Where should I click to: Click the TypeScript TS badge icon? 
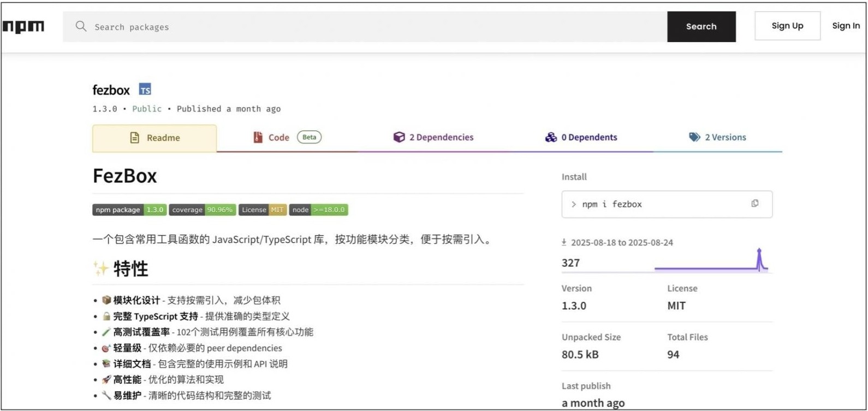point(145,90)
